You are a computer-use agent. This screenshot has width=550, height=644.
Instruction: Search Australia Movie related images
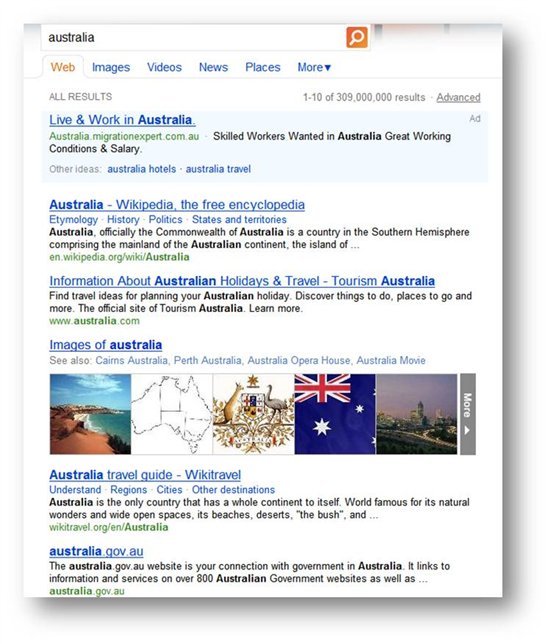click(x=391, y=361)
